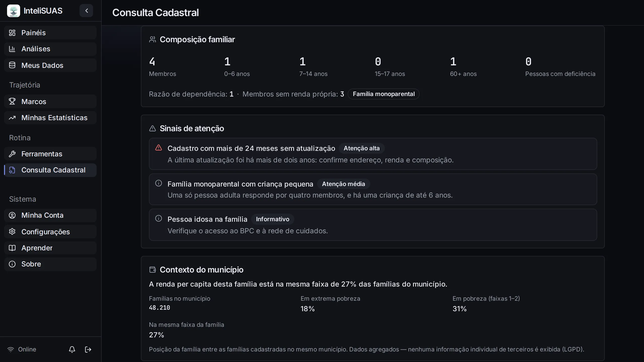This screenshot has width=644, height=362.
Task: Log out using the exit icon
Action: [88, 349]
